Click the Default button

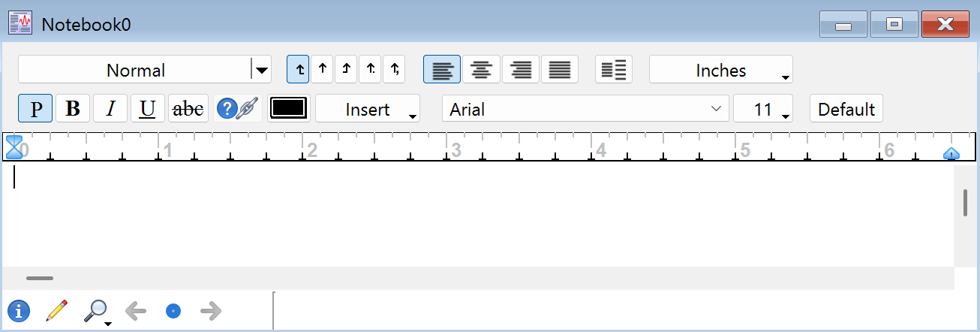click(846, 109)
